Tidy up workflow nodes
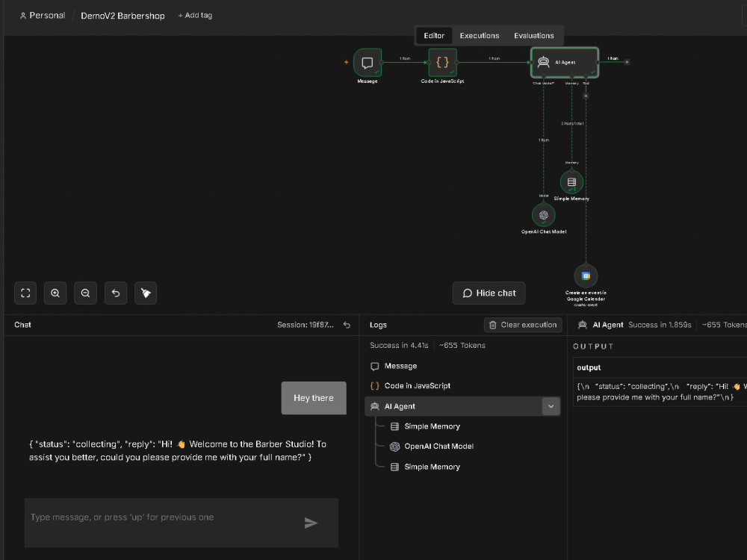747x560 pixels. click(146, 293)
